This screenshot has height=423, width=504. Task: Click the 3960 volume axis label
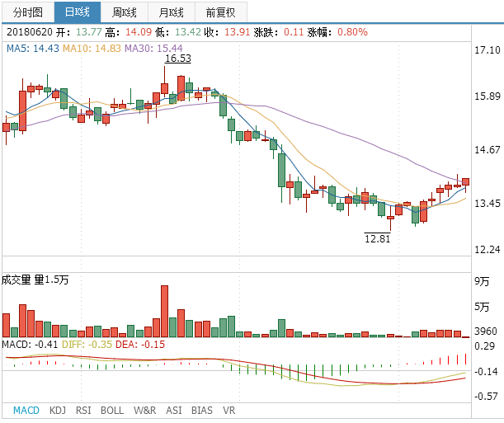[486, 331]
